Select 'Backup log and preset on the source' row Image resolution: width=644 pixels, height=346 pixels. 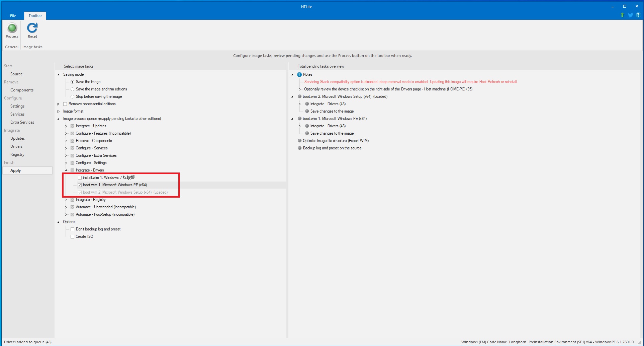[x=332, y=148]
